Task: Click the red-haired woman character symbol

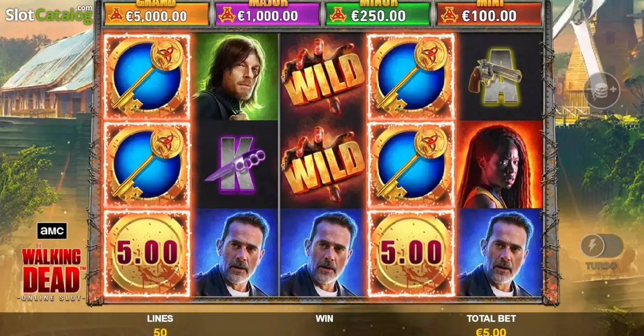Action: pos(499,165)
